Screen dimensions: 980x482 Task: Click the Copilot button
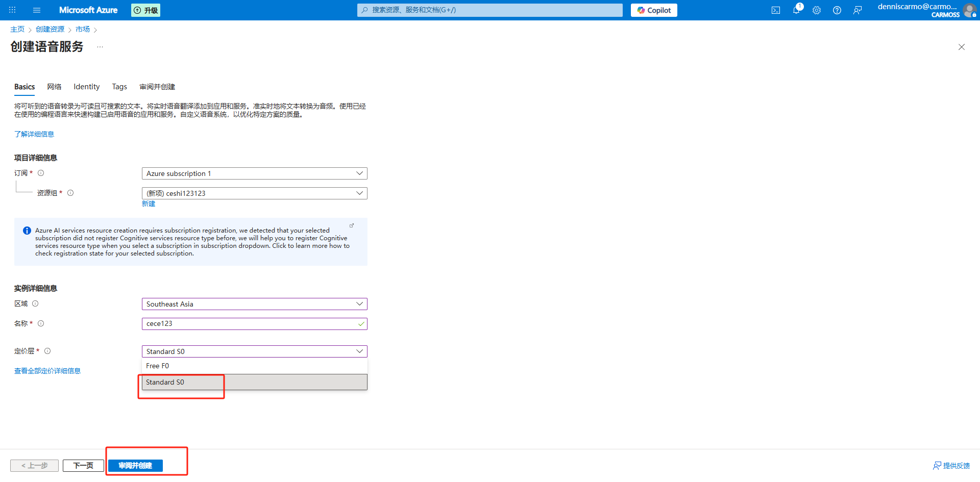654,10
